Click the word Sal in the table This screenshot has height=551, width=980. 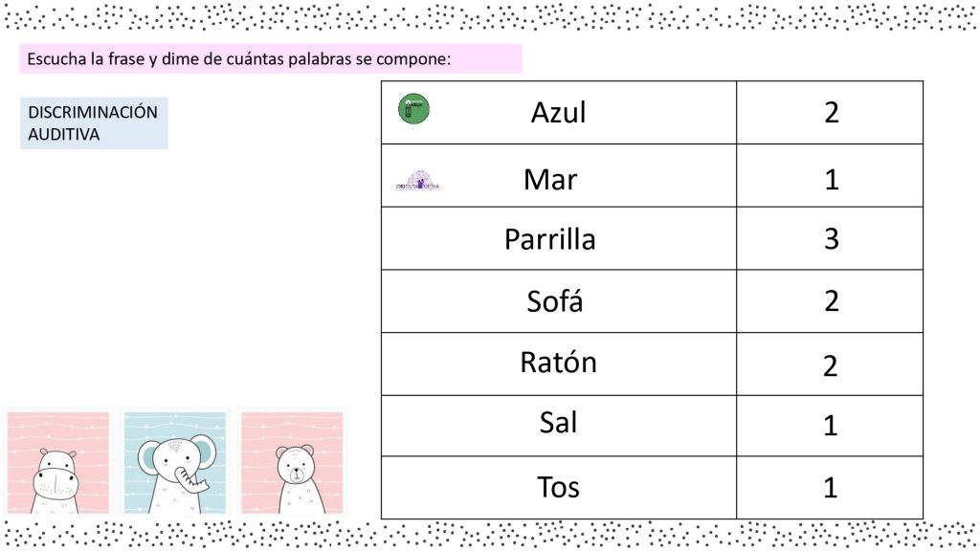558,422
